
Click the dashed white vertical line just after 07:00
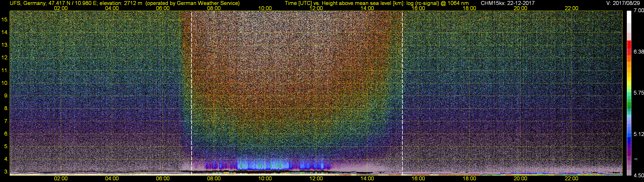click(191, 93)
